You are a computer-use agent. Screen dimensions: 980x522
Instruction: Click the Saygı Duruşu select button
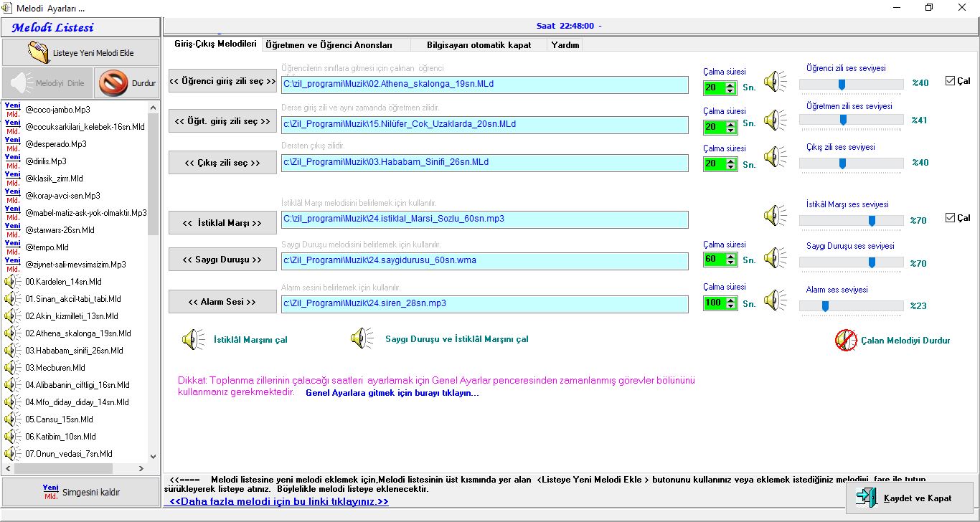(222, 260)
